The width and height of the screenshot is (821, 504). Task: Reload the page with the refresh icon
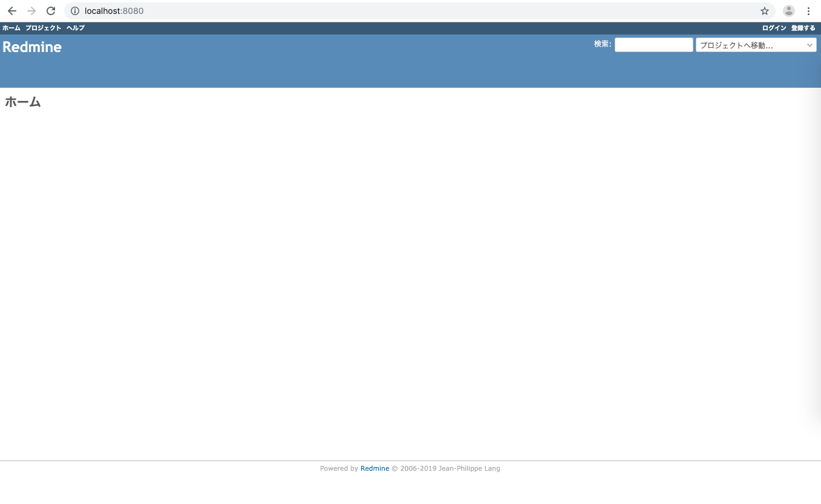point(51,11)
